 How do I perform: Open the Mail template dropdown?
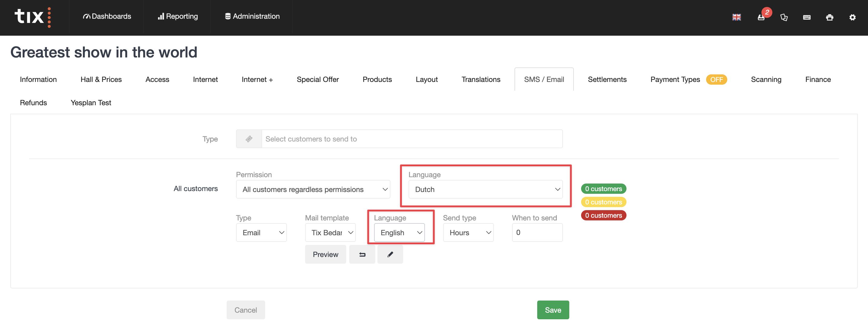tap(330, 233)
